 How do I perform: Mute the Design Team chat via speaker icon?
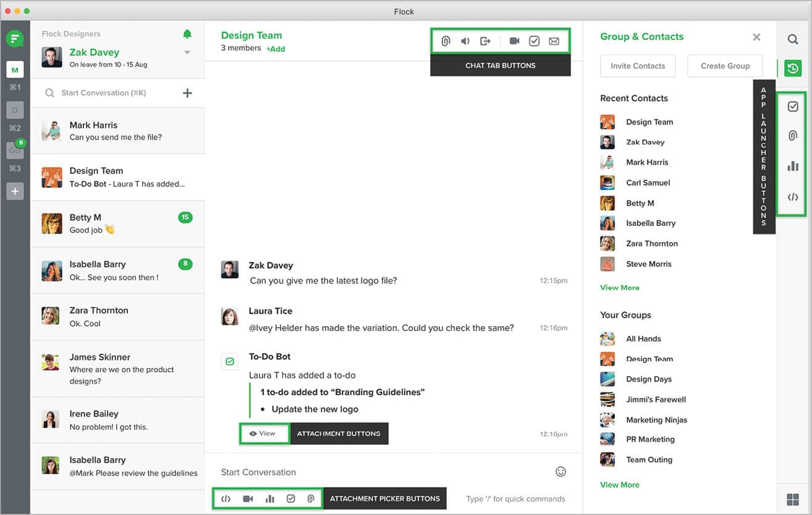465,41
